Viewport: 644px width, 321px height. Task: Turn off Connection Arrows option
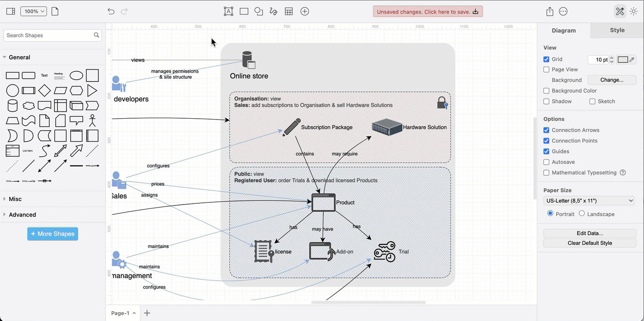point(546,130)
